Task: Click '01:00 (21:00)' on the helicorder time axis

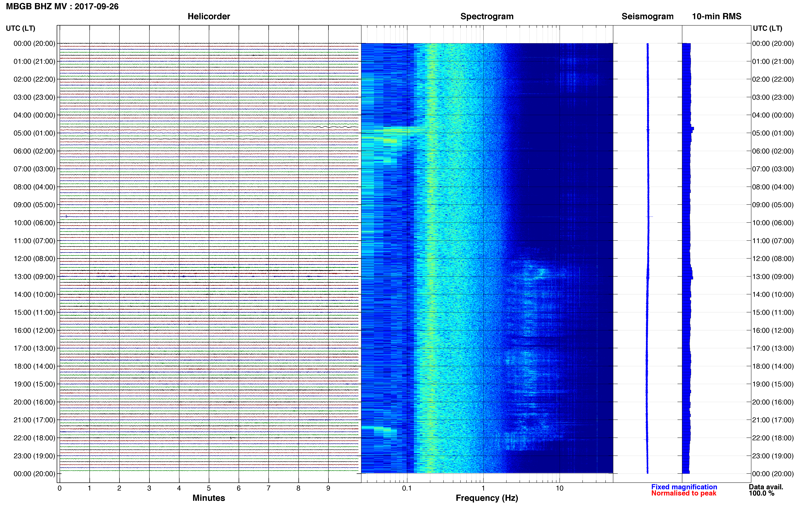Action: coord(34,62)
